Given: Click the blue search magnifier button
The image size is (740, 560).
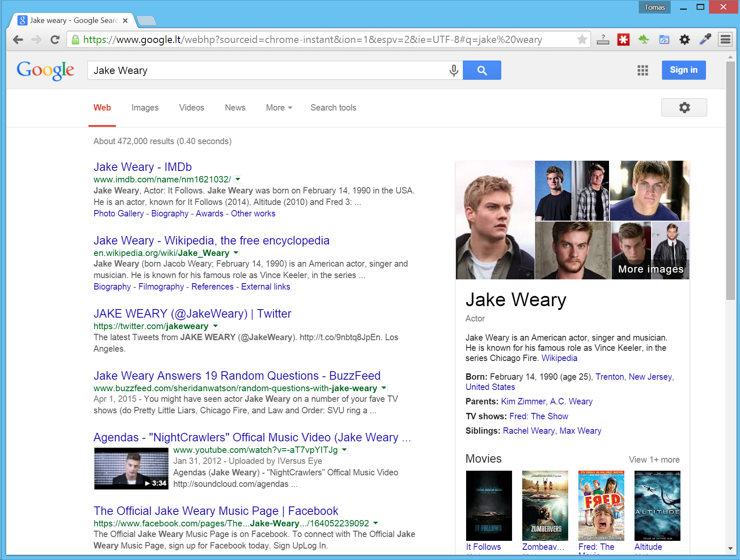Looking at the screenshot, I should click(x=481, y=70).
